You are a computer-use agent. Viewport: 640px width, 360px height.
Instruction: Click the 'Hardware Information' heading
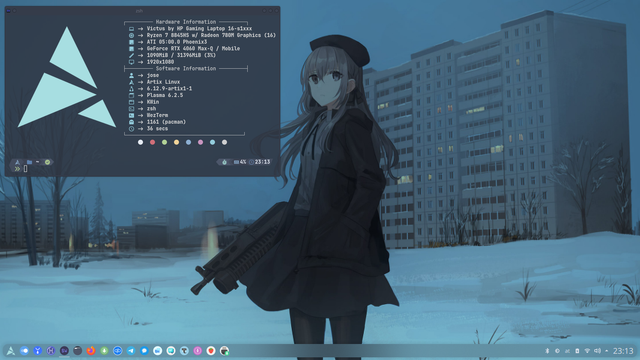[186, 22]
